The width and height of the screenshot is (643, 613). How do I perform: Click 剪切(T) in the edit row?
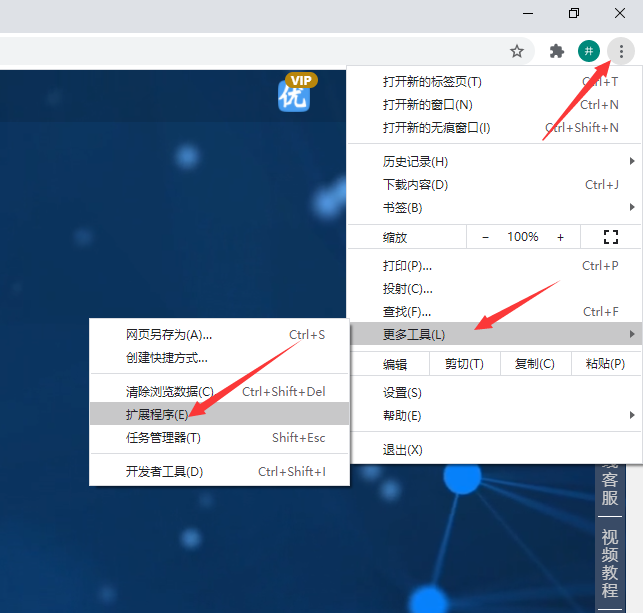point(464,364)
